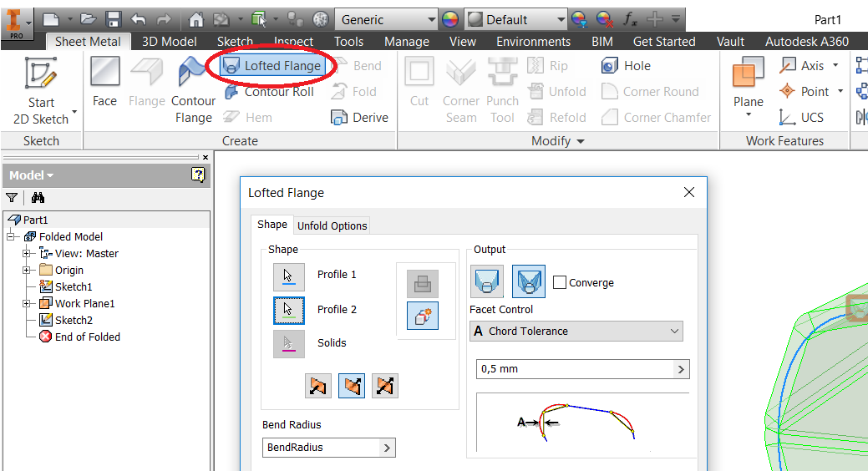The height and width of the screenshot is (471, 868).
Task: Open the 0,5 mm value arrow
Action: (x=681, y=369)
